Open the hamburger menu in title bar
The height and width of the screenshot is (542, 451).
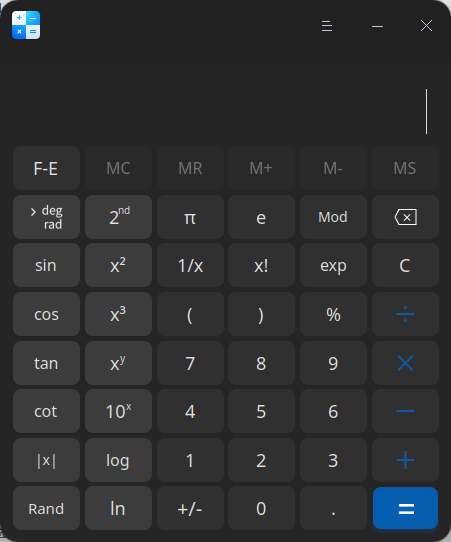point(327,26)
